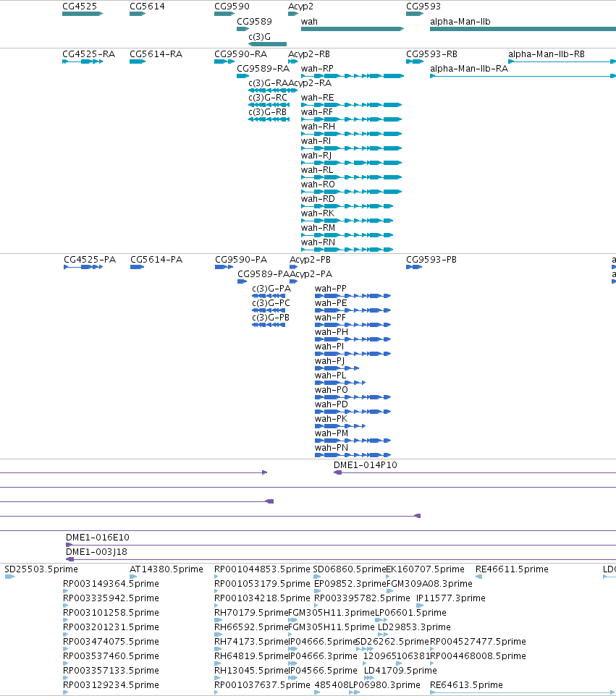Screen dimensions: 616x696
Task: Select the Acyp2 gene label
Action: (x=300, y=7)
